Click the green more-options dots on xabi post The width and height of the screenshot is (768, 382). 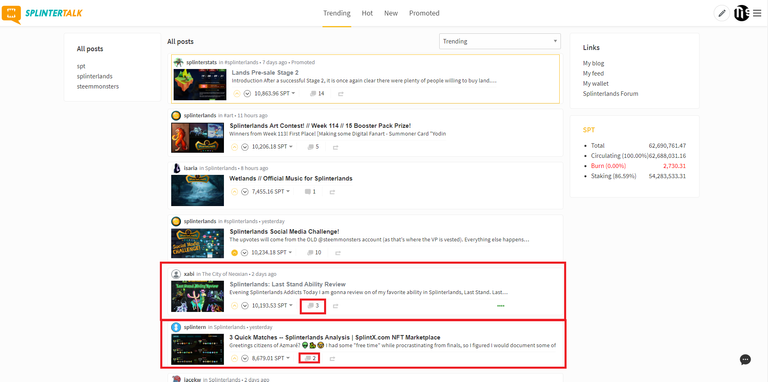point(501,306)
